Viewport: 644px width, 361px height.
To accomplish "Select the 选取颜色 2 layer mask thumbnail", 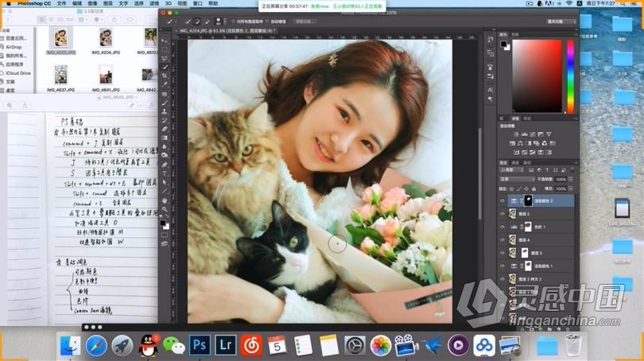I will (x=528, y=200).
